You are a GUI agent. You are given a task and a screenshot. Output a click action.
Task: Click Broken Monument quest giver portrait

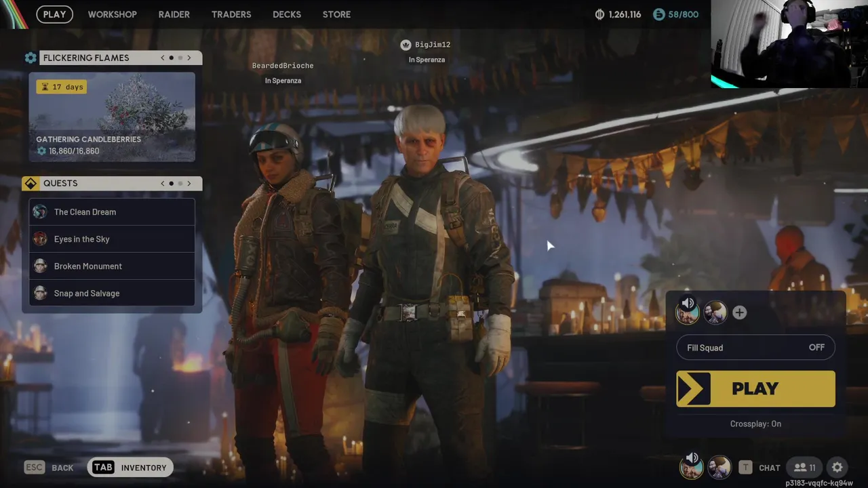click(x=40, y=266)
